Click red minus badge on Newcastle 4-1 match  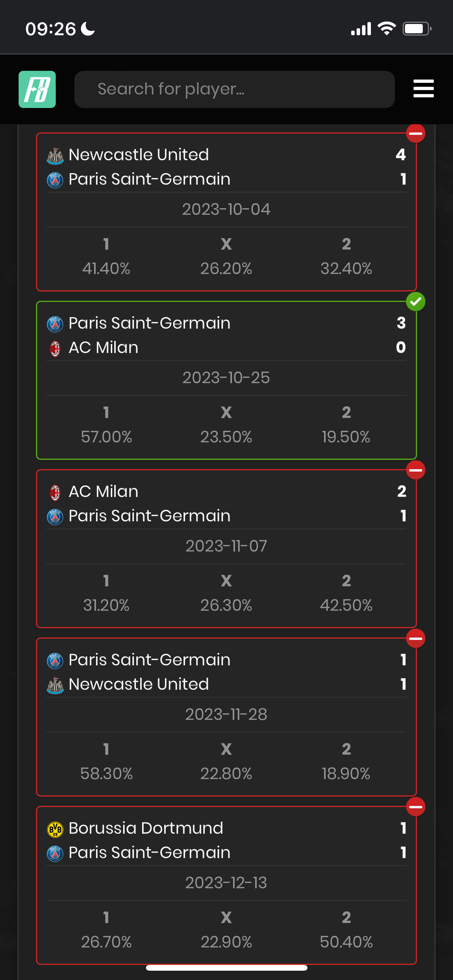(415, 134)
